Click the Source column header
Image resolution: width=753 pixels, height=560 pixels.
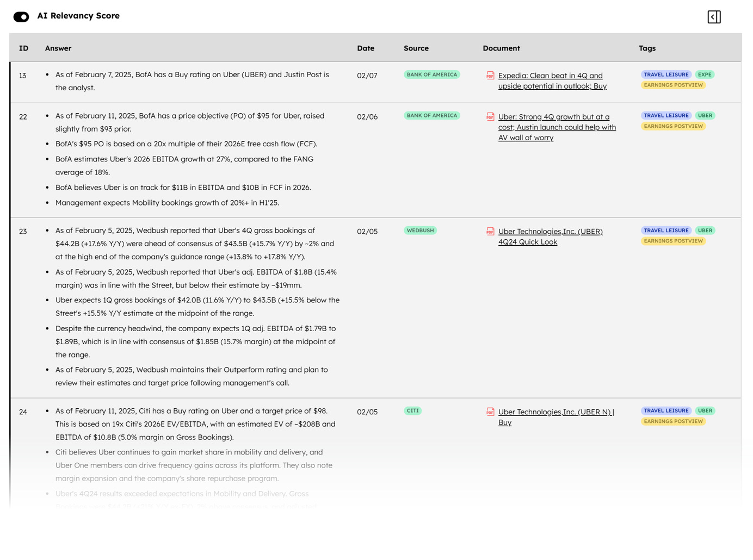(x=416, y=48)
